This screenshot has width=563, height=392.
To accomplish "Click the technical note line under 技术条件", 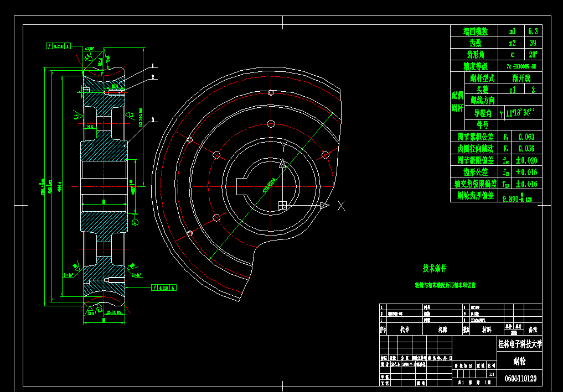I will tap(445, 285).
